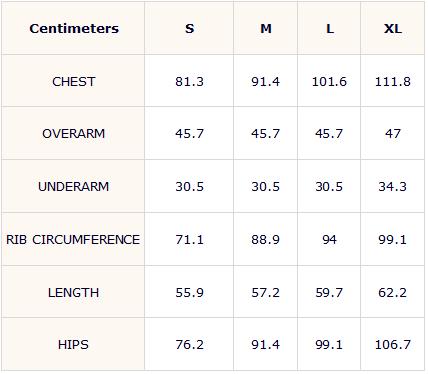The width and height of the screenshot is (428, 374).
Task: Select the XL size column header
Action: (x=393, y=29)
